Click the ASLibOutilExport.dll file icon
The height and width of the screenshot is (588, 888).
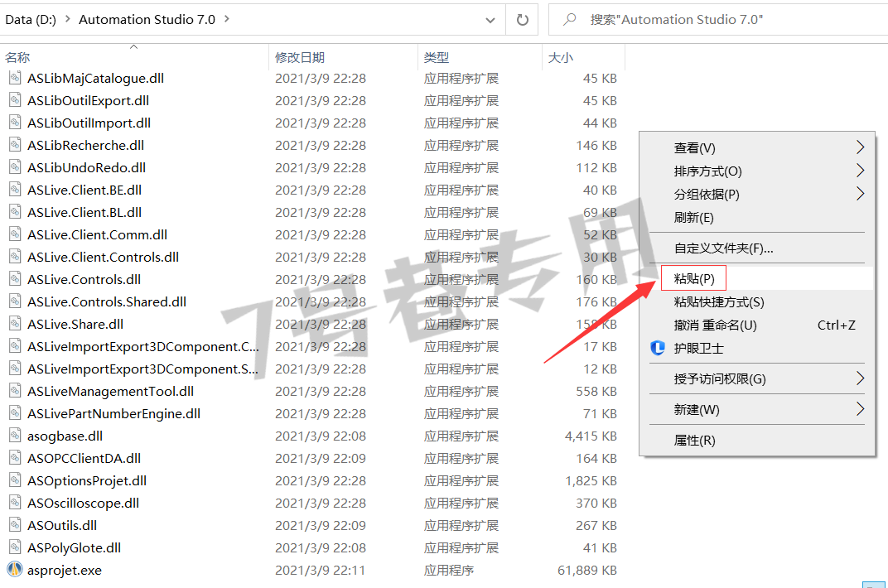coord(15,100)
